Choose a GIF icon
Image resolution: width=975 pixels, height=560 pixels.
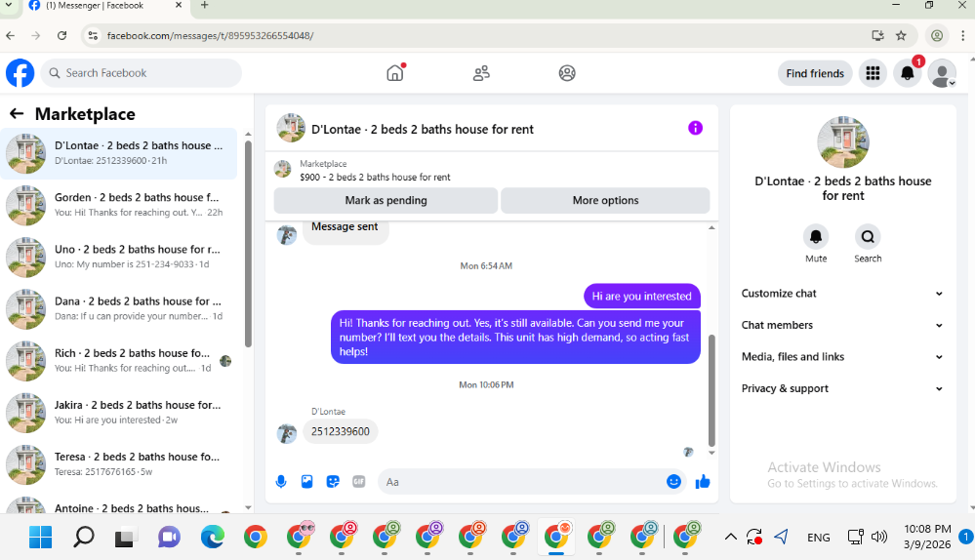coord(359,482)
